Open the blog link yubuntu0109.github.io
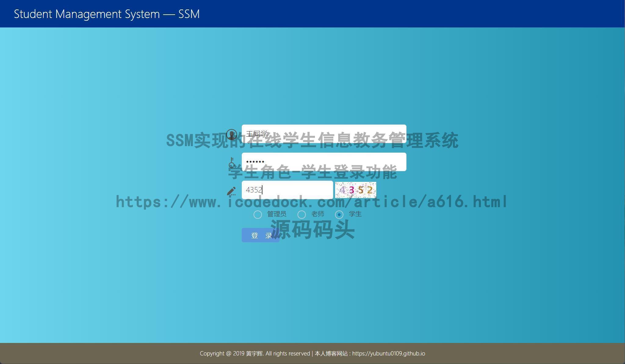This screenshot has width=625, height=364. click(388, 353)
